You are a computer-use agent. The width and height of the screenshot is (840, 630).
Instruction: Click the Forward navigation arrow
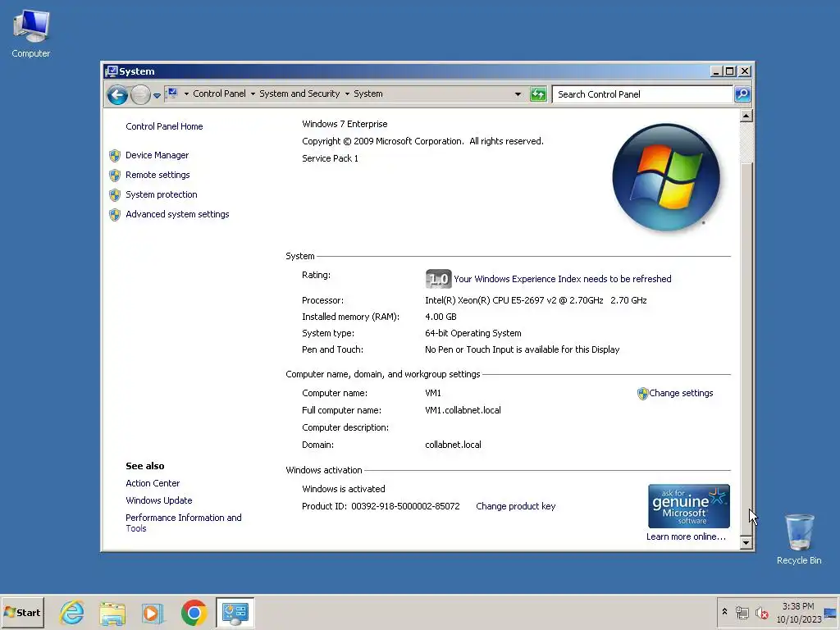[140, 95]
